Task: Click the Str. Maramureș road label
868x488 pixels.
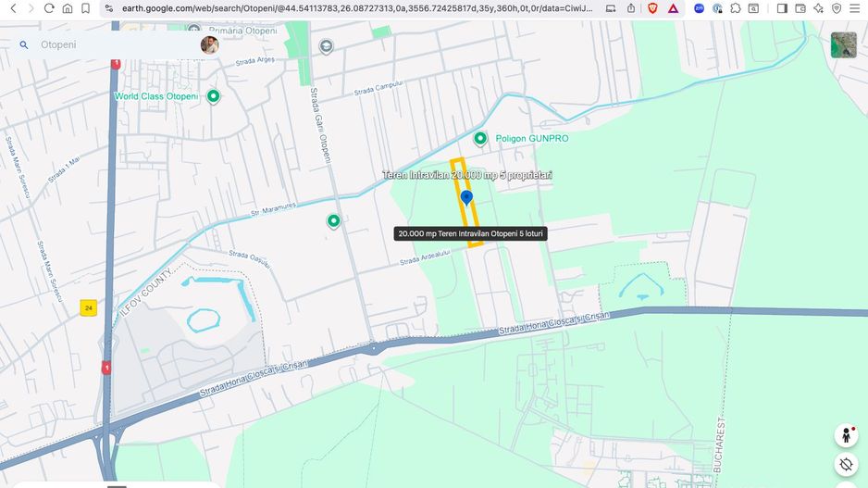Action: (274, 209)
